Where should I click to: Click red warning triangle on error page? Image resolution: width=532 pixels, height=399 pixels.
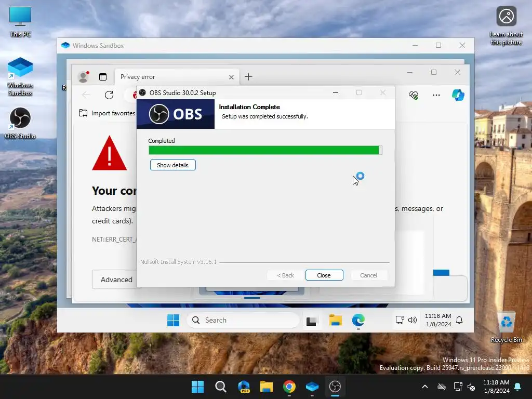109,153
